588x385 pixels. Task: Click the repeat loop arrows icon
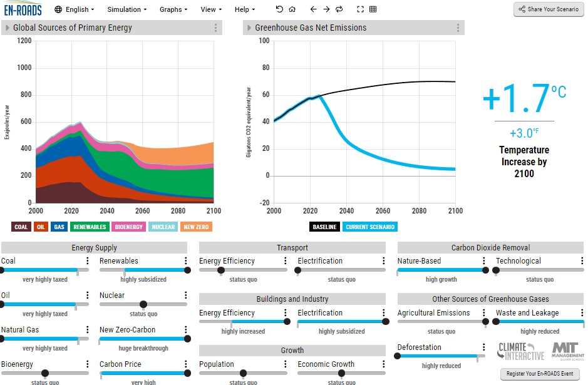pyautogui.click(x=339, y=9)
